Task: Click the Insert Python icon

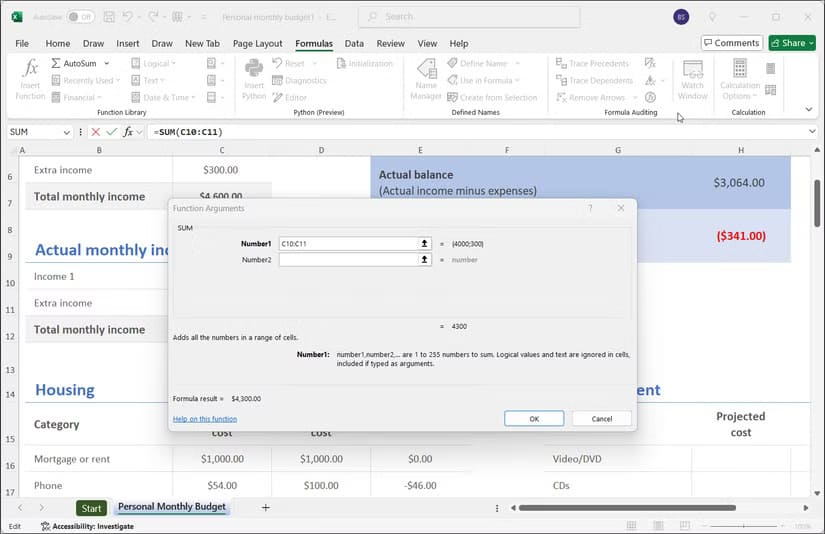Action: point(254,79)
